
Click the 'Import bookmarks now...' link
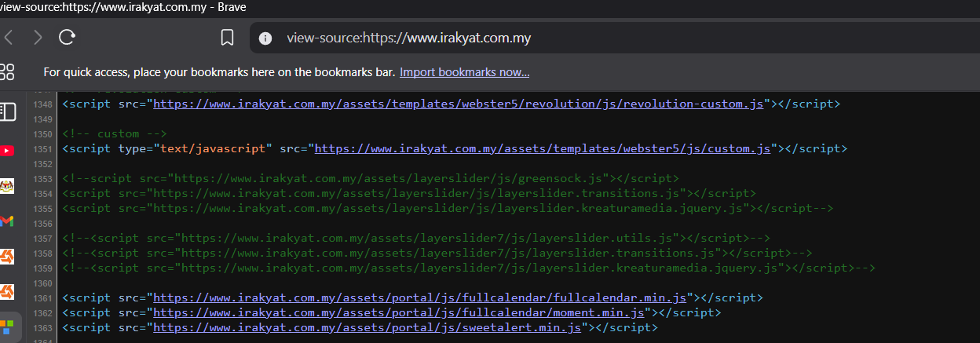(x=464, y=72)
